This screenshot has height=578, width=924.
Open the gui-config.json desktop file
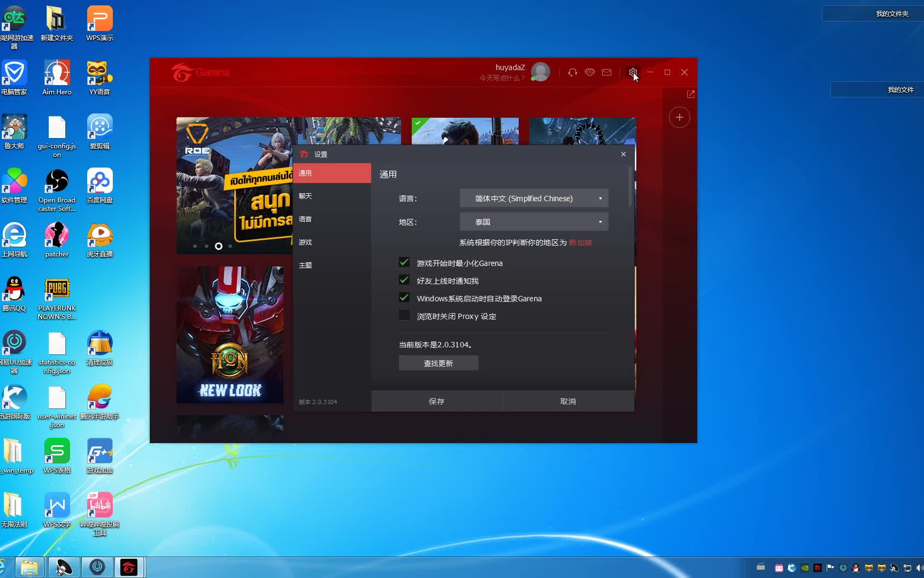click(x=57, y=136)
